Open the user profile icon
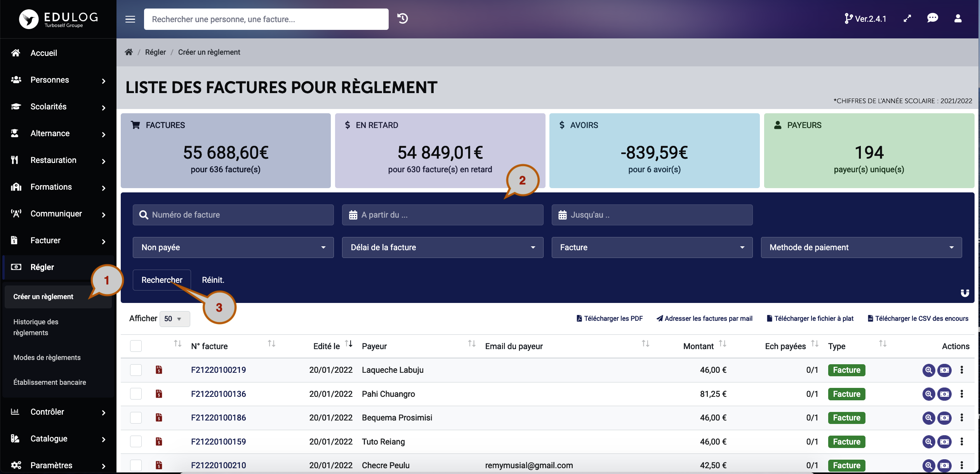The image size is (980, 474). pos(958,19)
